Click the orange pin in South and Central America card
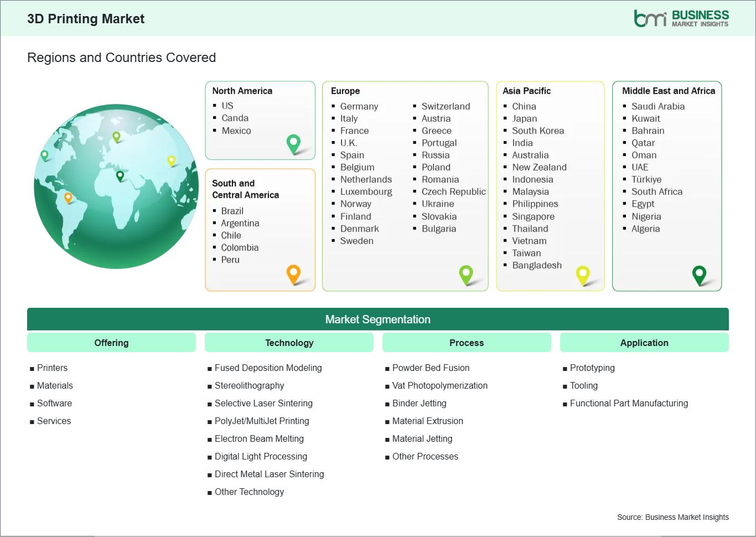The width and height of the screenshot is (756, 537). click(x=293, y=273)
